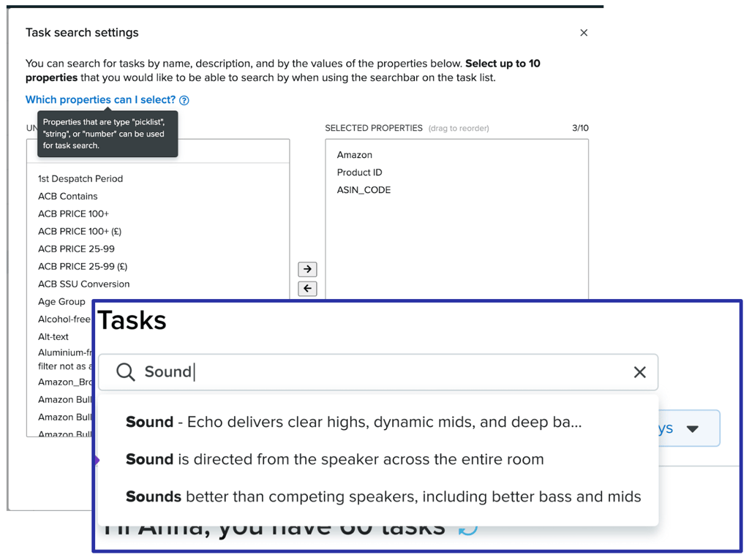Open the dropdown arrow right of suggestions
Viewport: 749px width, 560px height.
pos(693,428)
